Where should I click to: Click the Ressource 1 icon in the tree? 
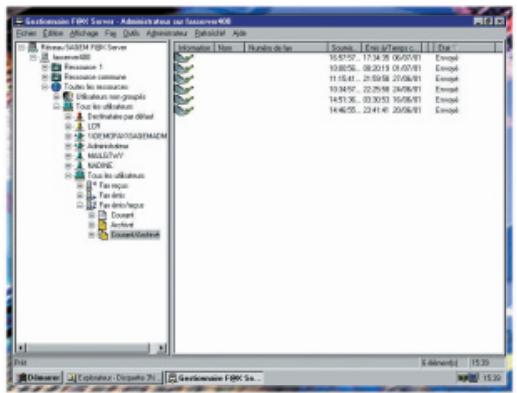coord(56,67)
